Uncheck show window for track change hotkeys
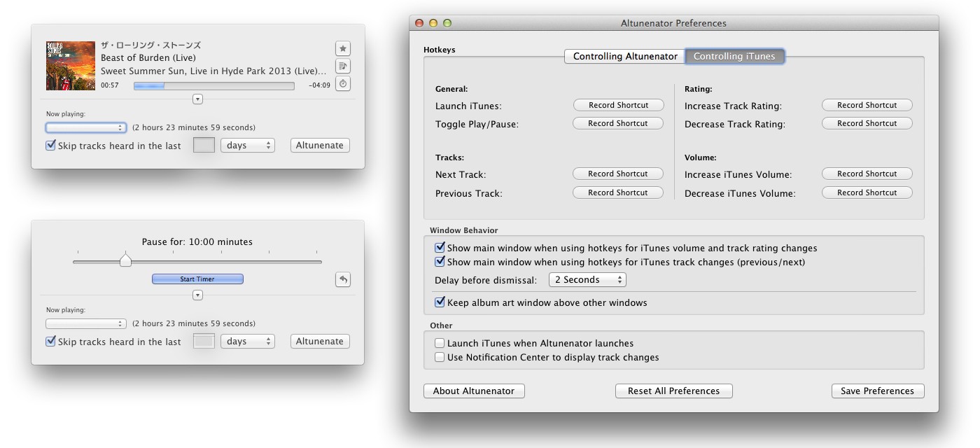Screen dimensions: 980x448 tap(440, 262)
